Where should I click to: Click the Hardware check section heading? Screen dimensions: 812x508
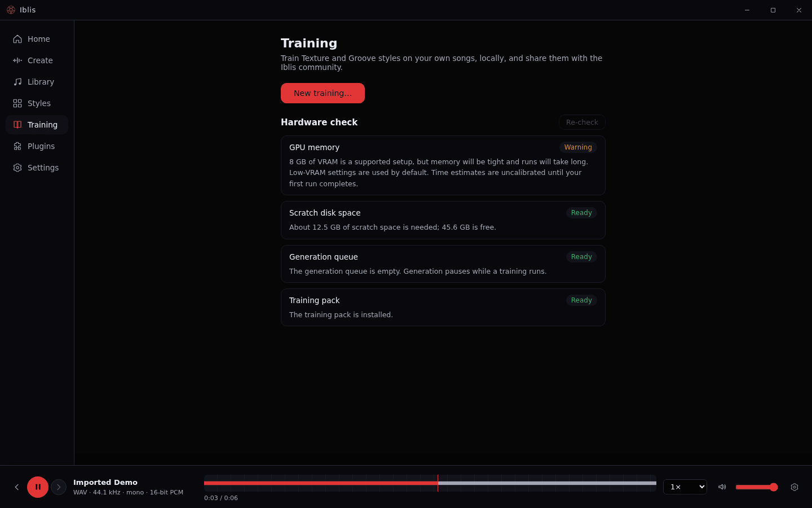(319, 122)
